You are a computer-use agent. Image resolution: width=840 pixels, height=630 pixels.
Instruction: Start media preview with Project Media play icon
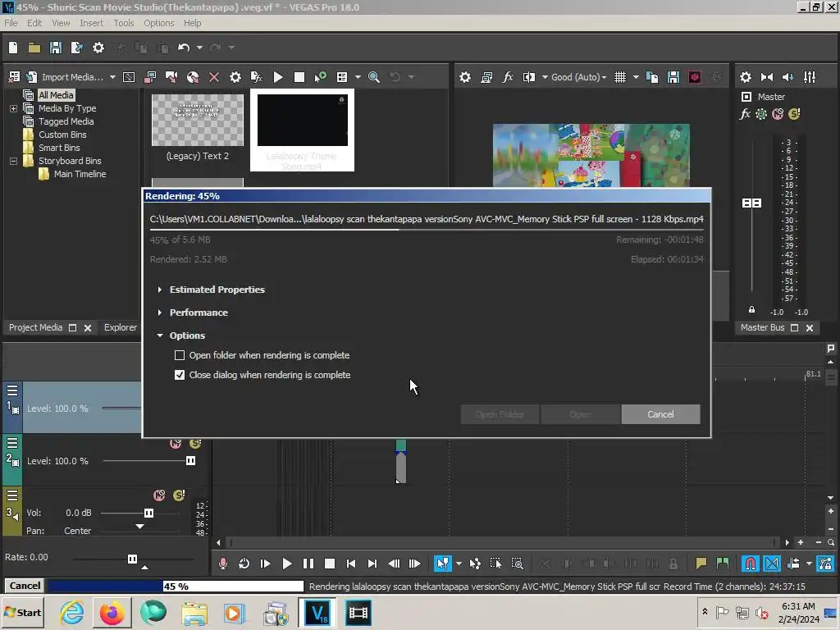click(278, 77)
